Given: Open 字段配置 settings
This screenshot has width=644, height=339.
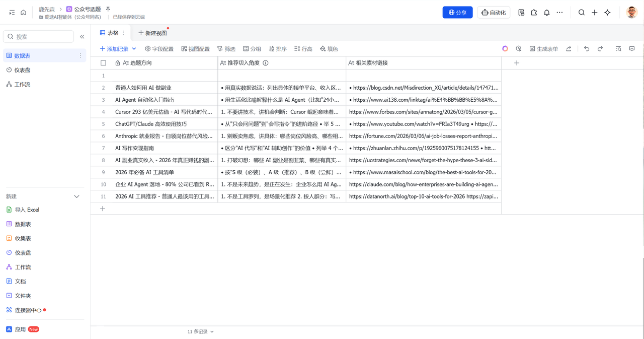Looking at the screenshot, I should tap(159, 49).
